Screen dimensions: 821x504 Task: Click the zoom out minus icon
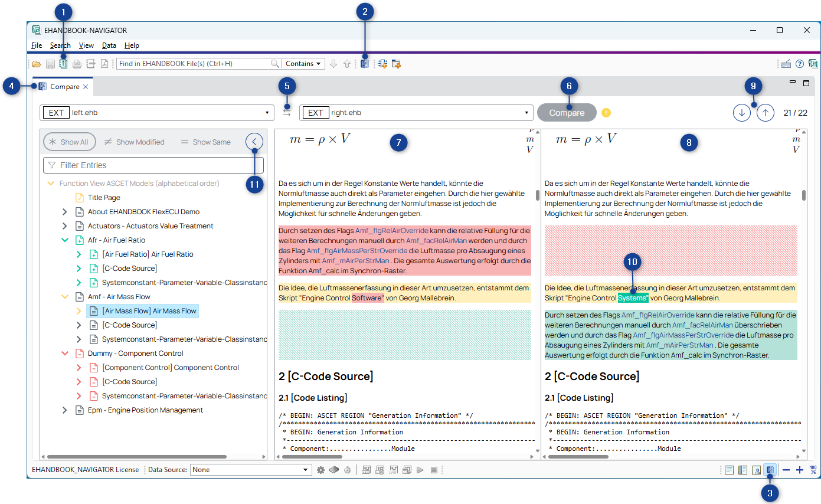pyautogui.click(x=786, y=470)
